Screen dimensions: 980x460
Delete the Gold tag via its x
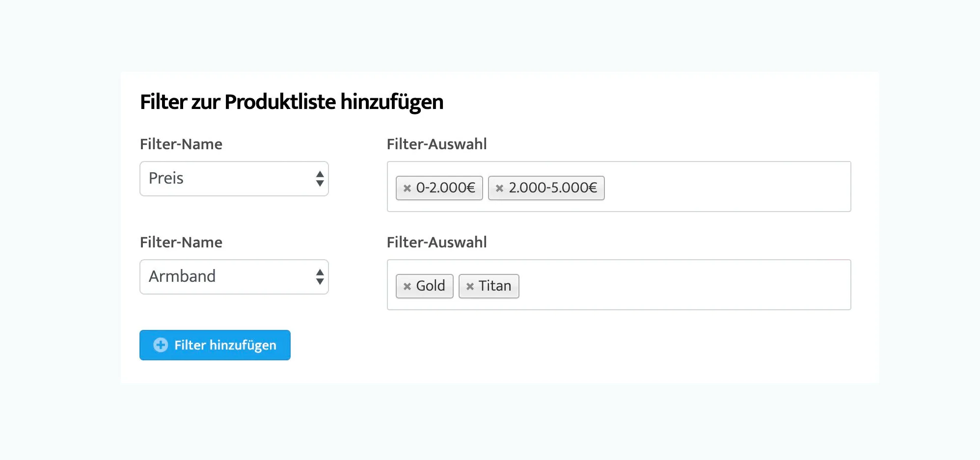coord(407,286)
